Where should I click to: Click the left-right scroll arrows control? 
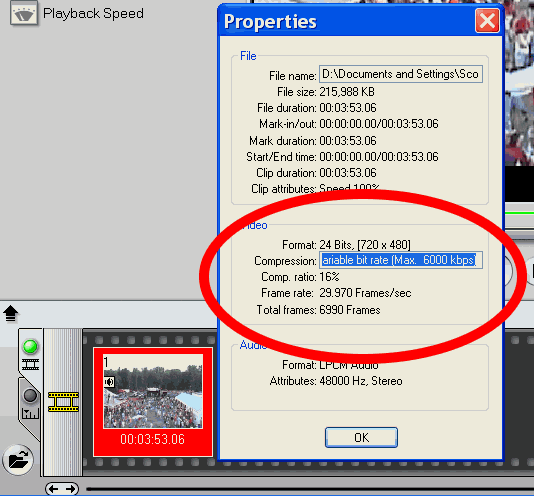(x=62, y=489)
